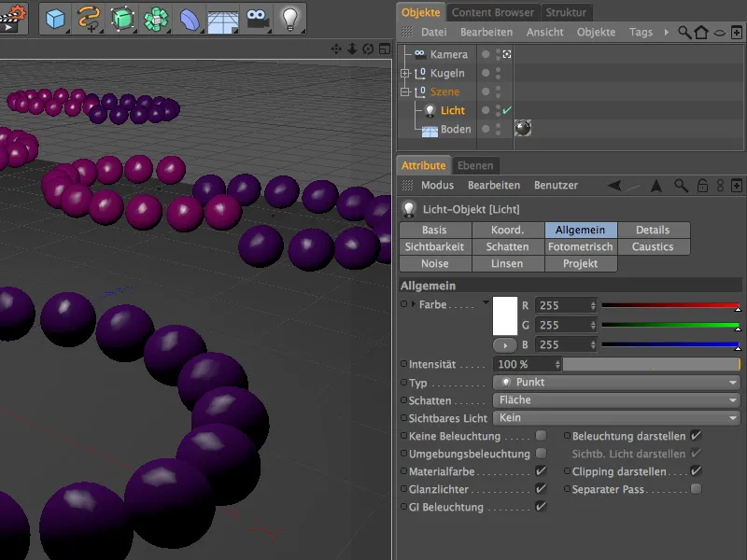Image resolution: width=747 pixels, height=560 pixels.
Task: Expand the Kugeln group in object tree
Action: [x=405, y=74]
